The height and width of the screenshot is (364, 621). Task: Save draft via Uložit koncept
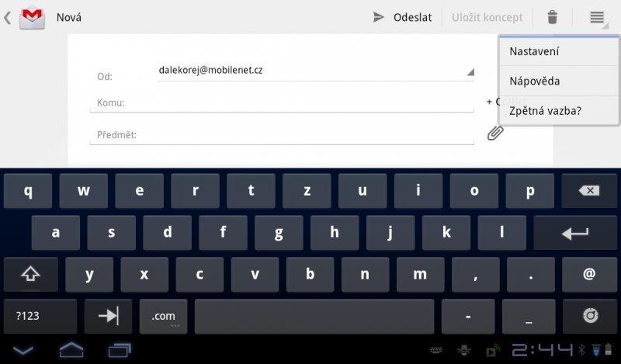(x=487, y=17)
